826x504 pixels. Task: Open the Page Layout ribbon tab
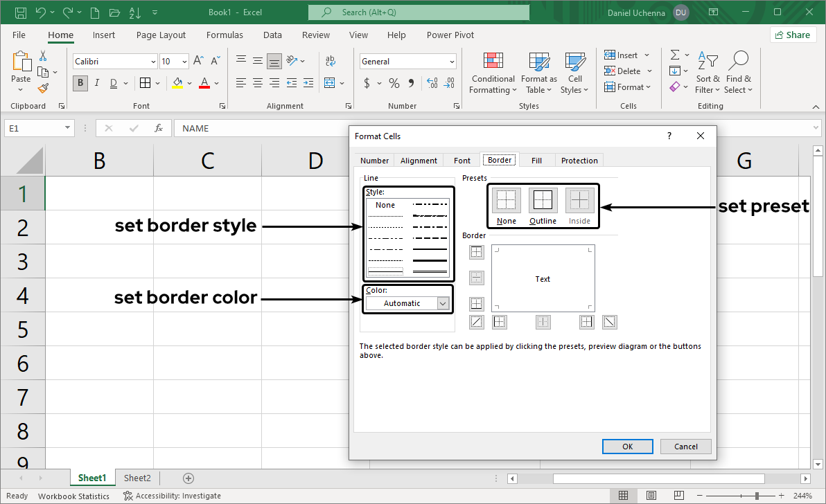[x=161, y=35]
